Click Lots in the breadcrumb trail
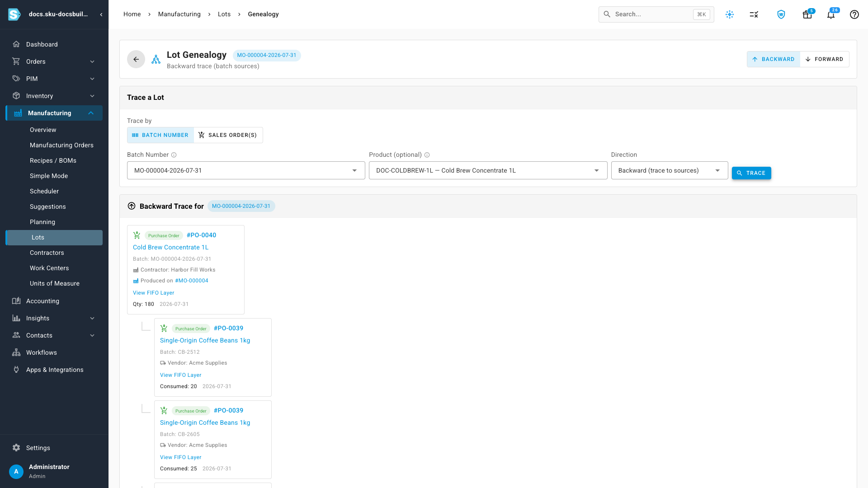 (224, 14)
